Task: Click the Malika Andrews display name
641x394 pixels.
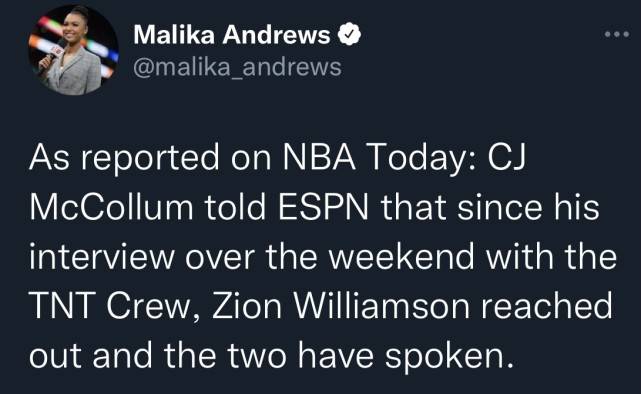Action: click(231, 35)
